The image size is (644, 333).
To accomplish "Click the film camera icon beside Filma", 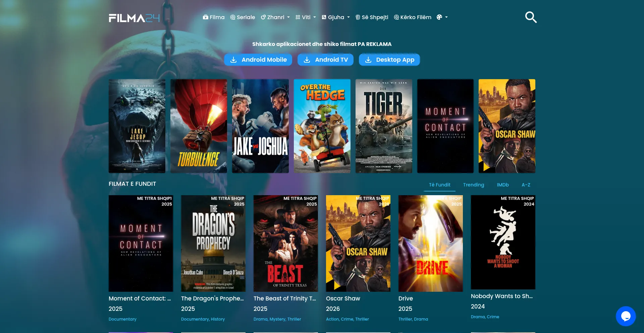I will (x=205, y=17).
